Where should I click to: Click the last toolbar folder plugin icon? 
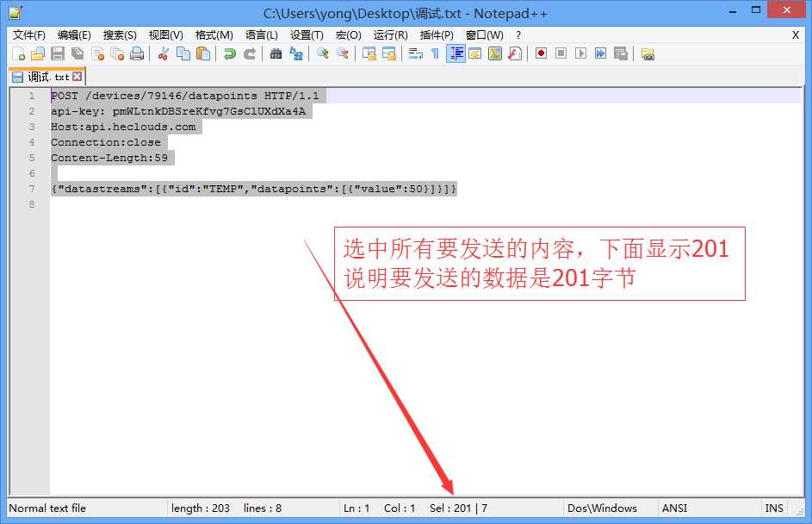[648, 54]
